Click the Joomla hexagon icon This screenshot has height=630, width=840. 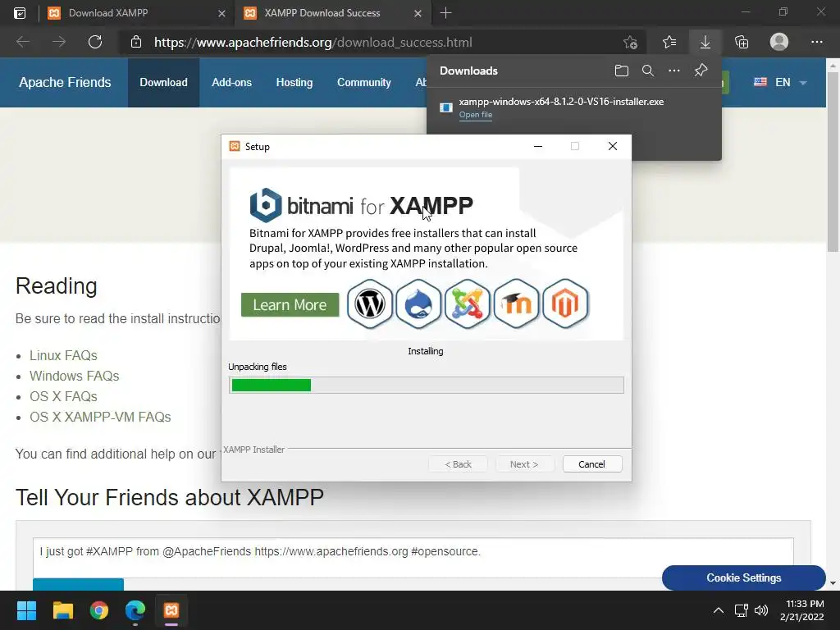coord(467,304)
